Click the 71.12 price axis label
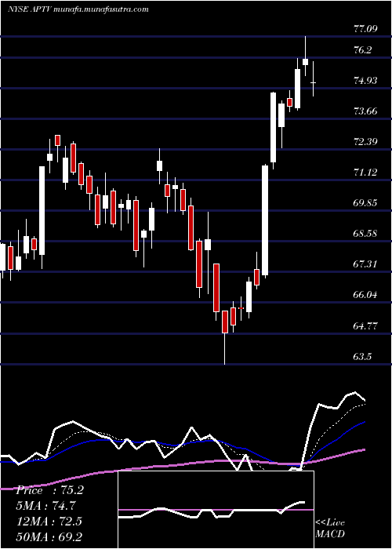This screenshot has height=549, width=392. pos(366,173)
